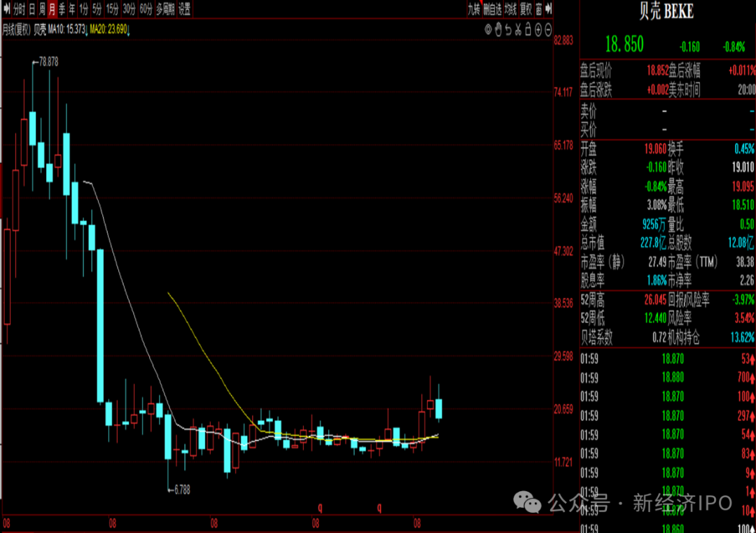Click the 删自选 remove from watchlist button
The width and height of the screenshot is (756, 533).
(491, 9)
